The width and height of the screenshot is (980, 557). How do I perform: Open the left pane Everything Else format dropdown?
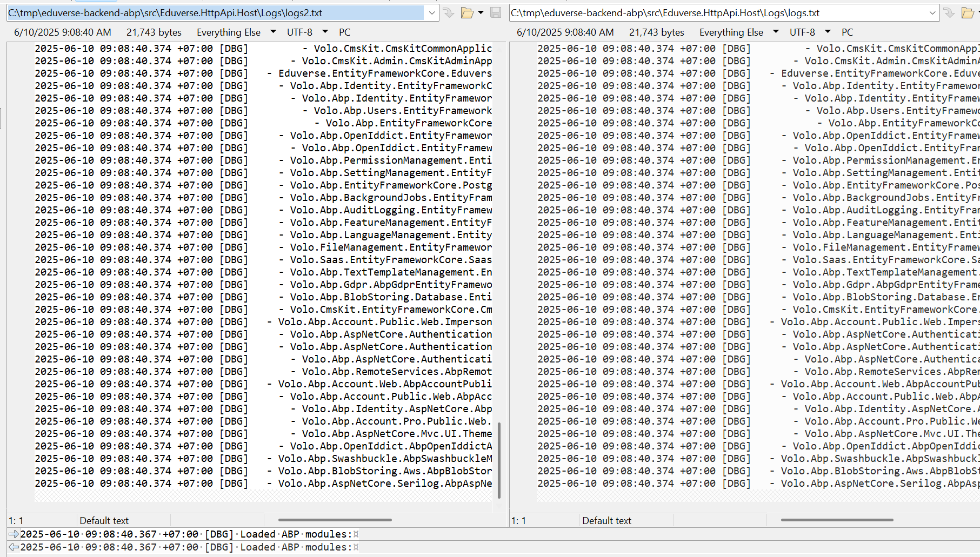pyautogui.click(x=273, y=32)
